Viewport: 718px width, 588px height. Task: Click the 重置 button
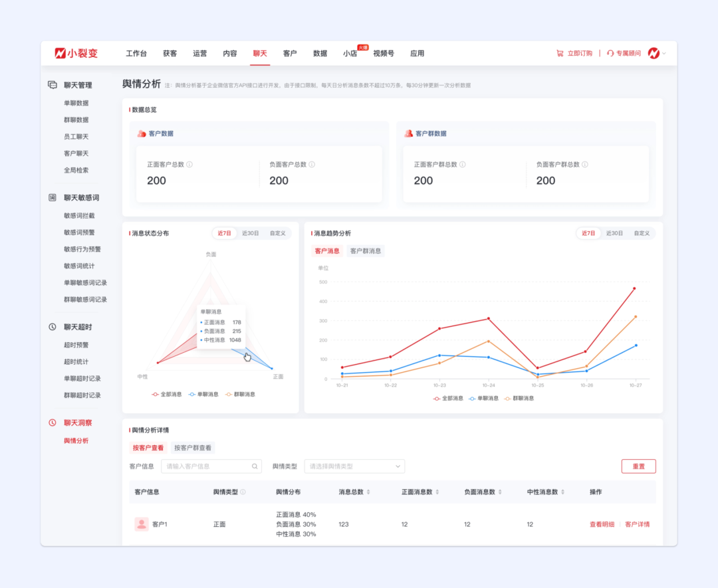[638, 466]
